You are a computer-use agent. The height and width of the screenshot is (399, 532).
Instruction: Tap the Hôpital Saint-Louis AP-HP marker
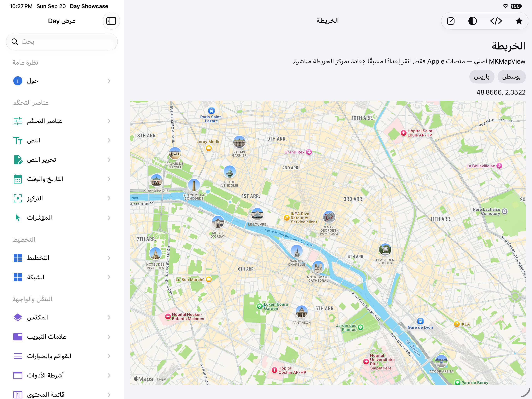click(x=404, y=133)
